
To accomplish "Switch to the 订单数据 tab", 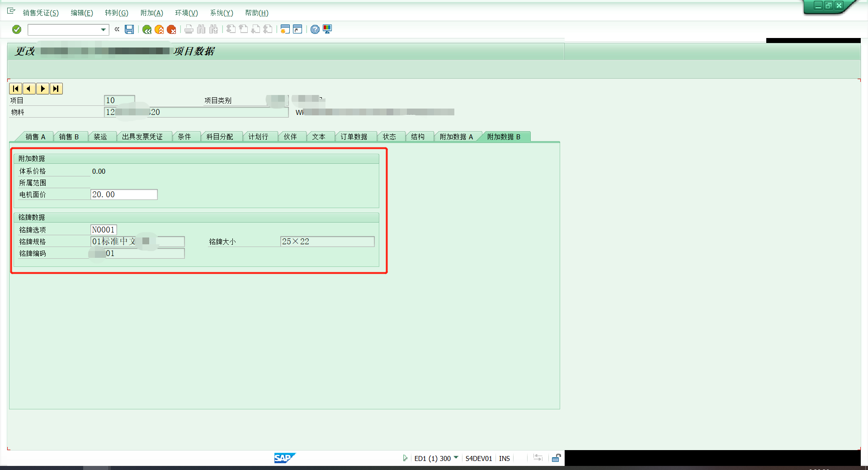I will point(354,137).
